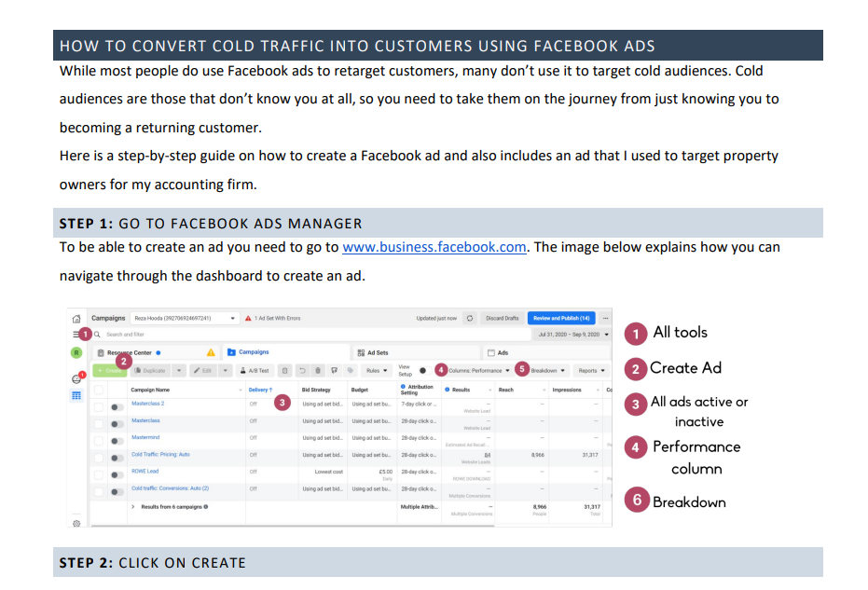Click the Bid Strategy column header
868x590 pixels.
[316, 390]
